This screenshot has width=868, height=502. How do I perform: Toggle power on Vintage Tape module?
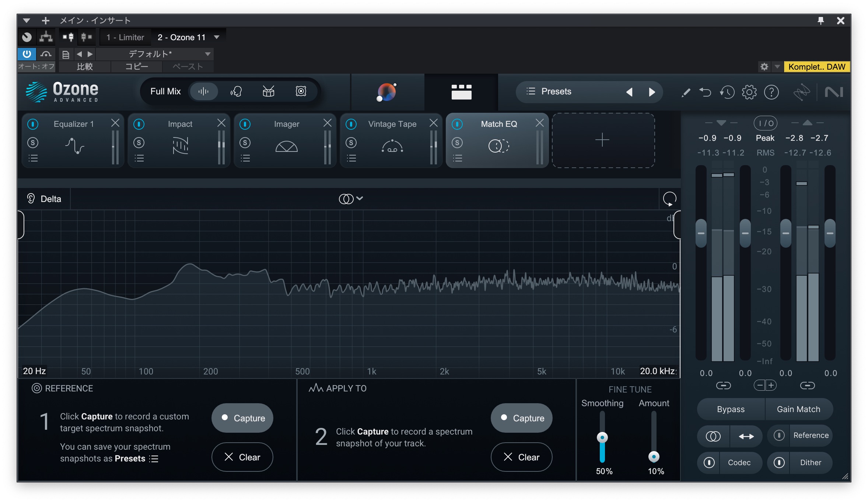tap(351, 124)
